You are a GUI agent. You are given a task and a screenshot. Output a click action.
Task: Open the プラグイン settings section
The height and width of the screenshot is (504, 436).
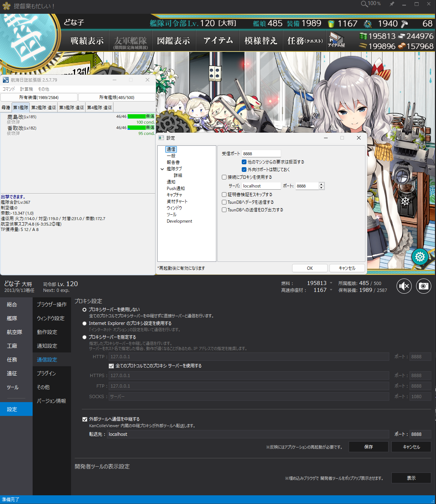point(52,373)
